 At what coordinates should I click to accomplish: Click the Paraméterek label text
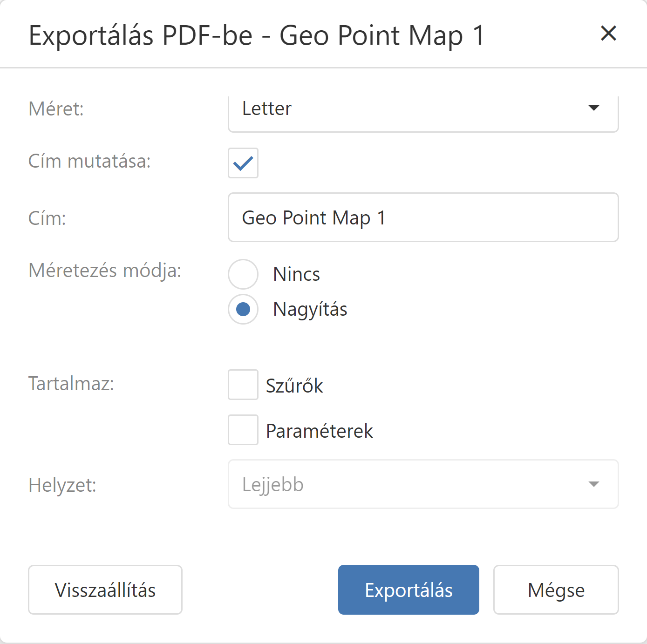click(x=320, y=431)
